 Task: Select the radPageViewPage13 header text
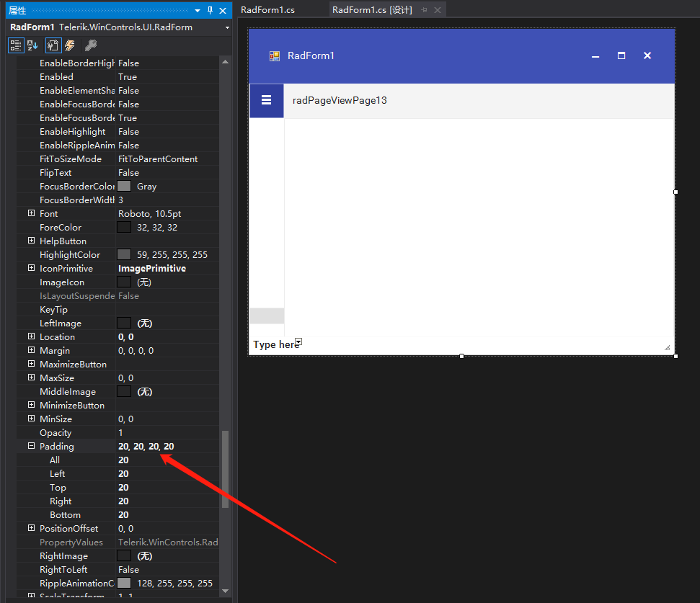tap(340, 100)
